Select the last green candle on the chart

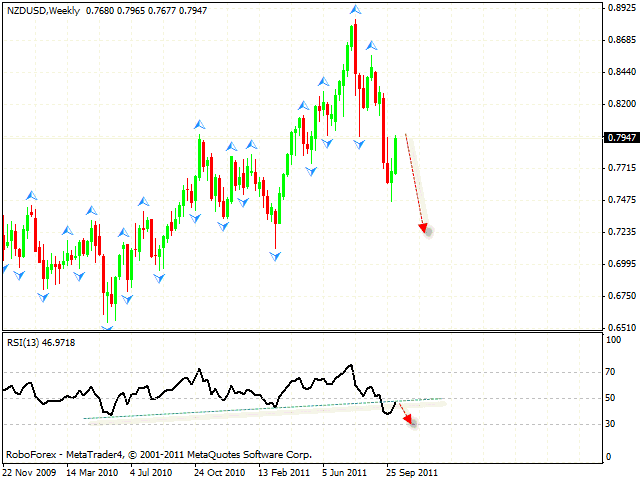click(395, 155)
